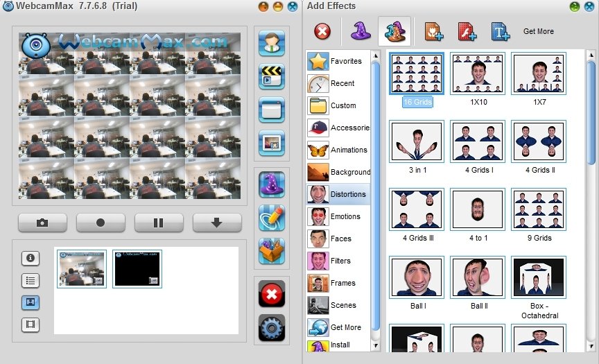Open the Emotions category

[338, 216]
